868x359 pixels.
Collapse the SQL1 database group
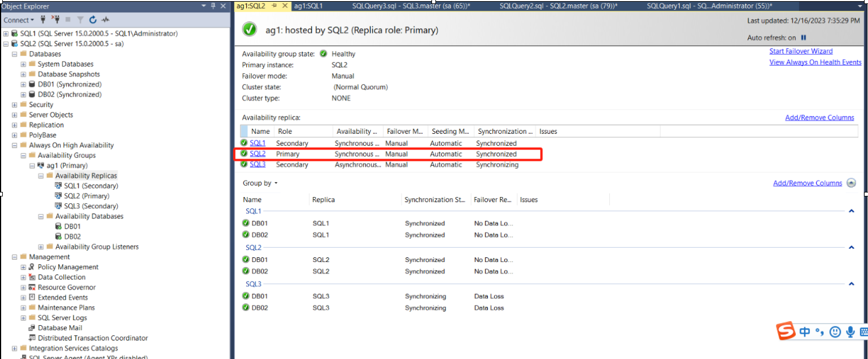852,211
